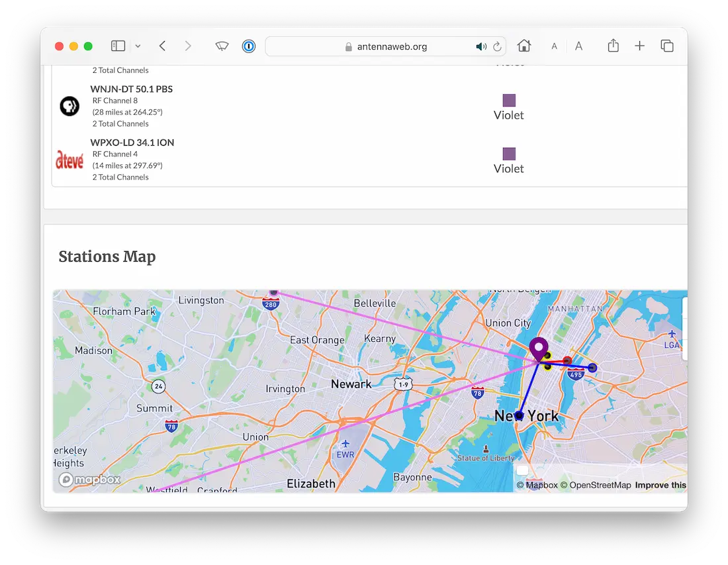Image resolution: width=728 pixels, height=565 pixels.
Task: Open the 1Password extension icon
Action: pos(249,46)
